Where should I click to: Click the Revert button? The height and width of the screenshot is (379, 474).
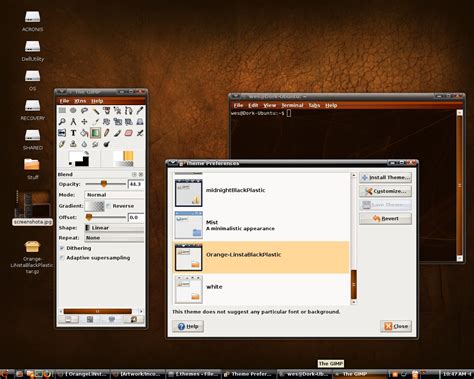coord(385,219)
